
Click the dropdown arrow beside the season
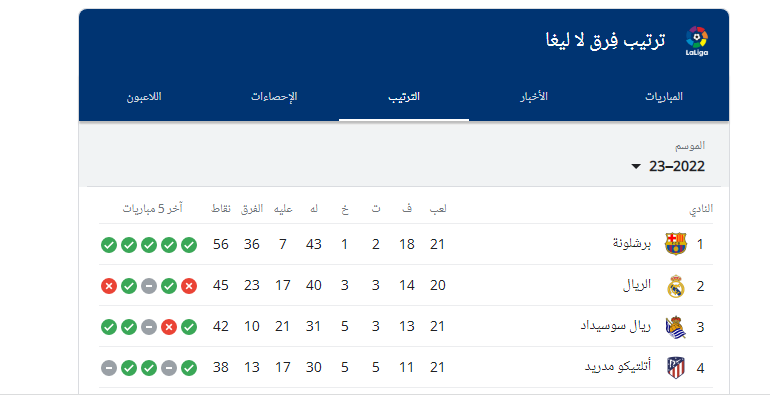click(636, 167)
